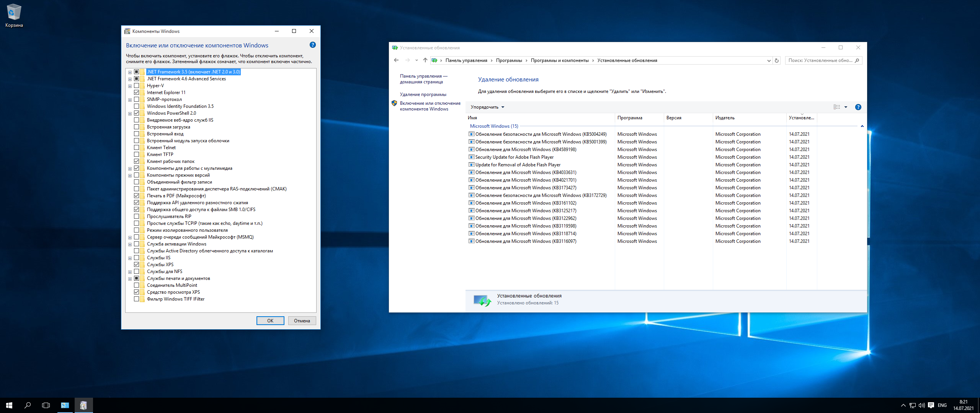Select update icon for KB5004249 row
This screenshot has height=413, width=980.
(x=472, y=134)
